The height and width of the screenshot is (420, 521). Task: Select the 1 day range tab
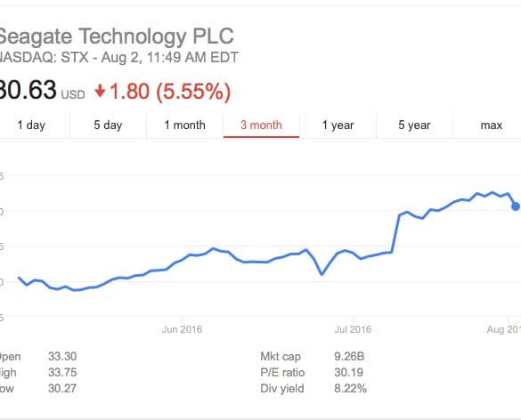pyautogui.click(x=31, y=125)
